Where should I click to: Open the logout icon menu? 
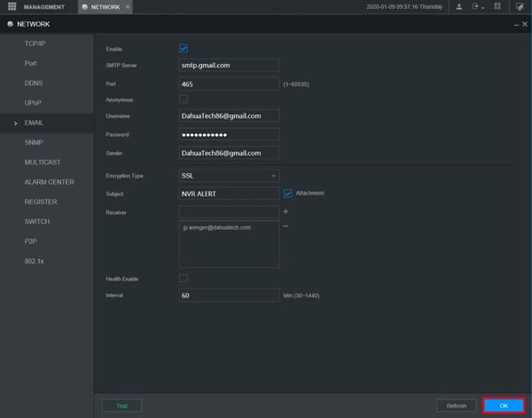coord(475,6)
